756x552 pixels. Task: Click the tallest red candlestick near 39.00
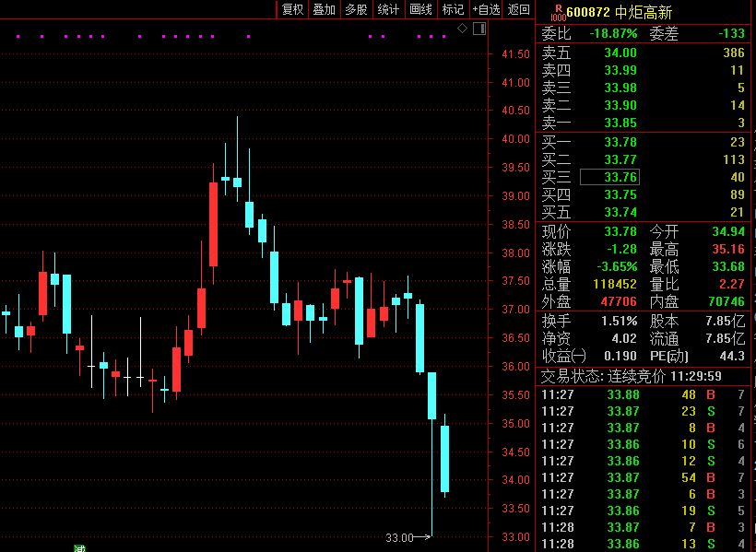(214, 224)
